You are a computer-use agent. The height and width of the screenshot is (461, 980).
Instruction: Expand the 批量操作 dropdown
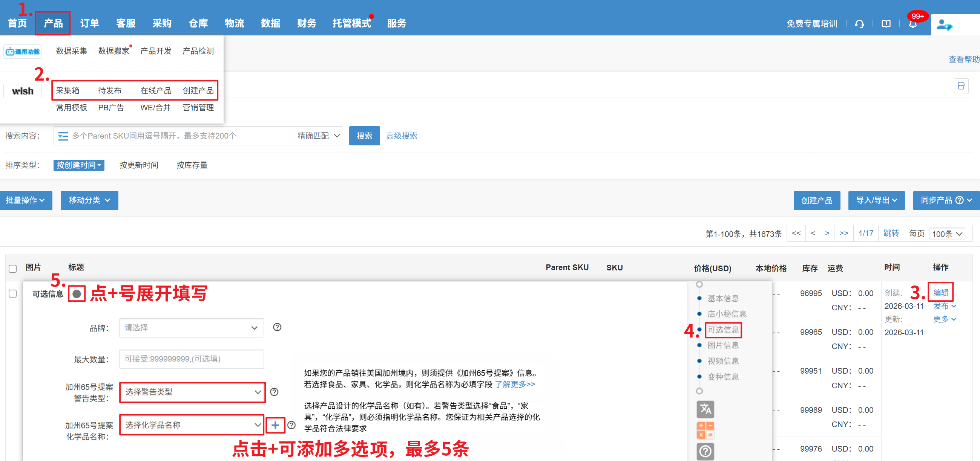coord(26,200)
